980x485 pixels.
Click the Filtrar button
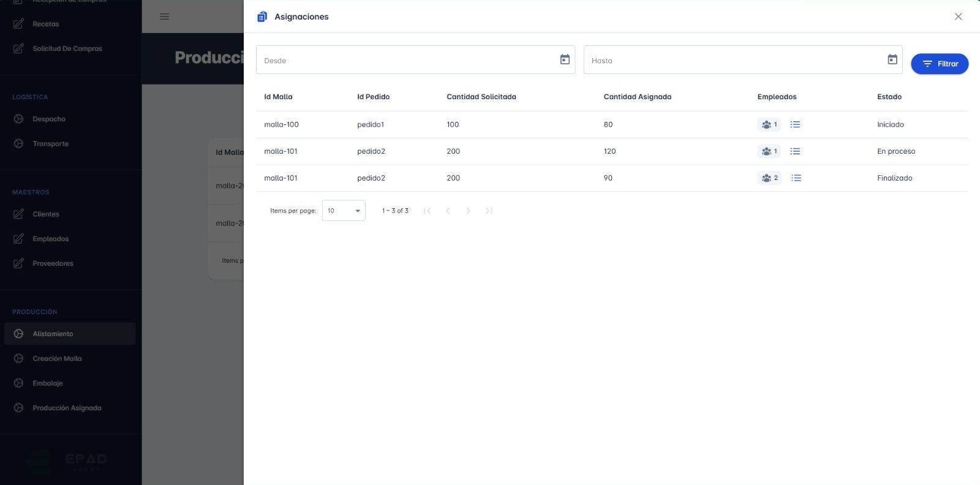click(x=939, y=64)
